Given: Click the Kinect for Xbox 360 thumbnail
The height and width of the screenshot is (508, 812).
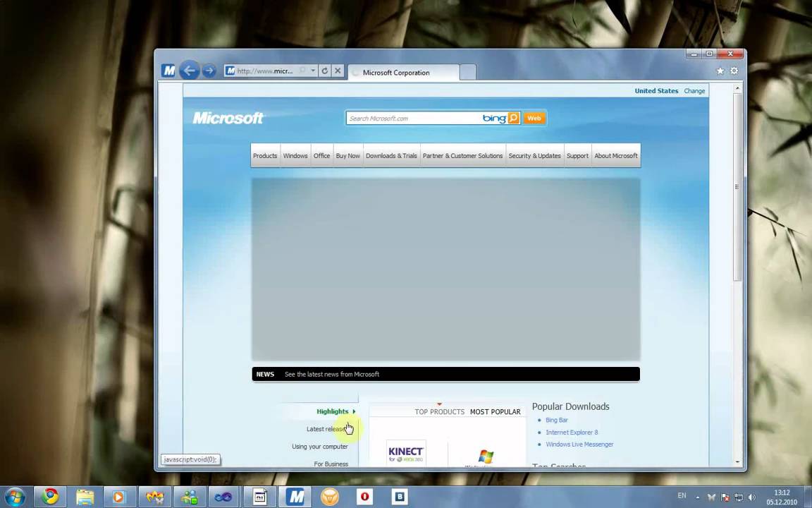Looking at the screenshot, I should 406,454.
